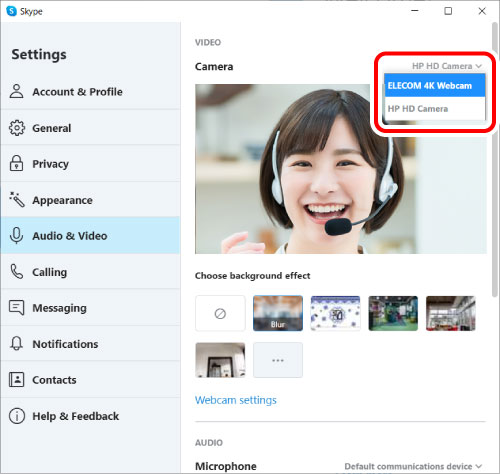Enable the Blur background effect

278,313
